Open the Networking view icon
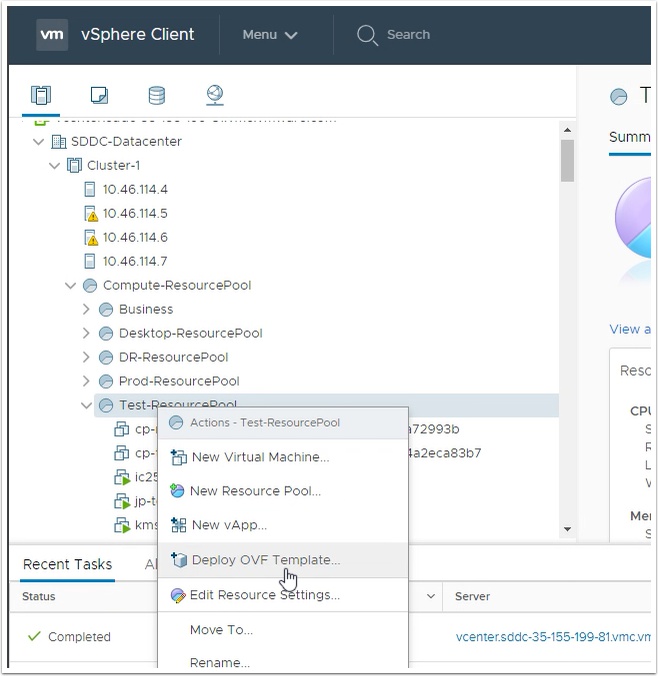Screen dimensions: 658x676 click(215, 95)
